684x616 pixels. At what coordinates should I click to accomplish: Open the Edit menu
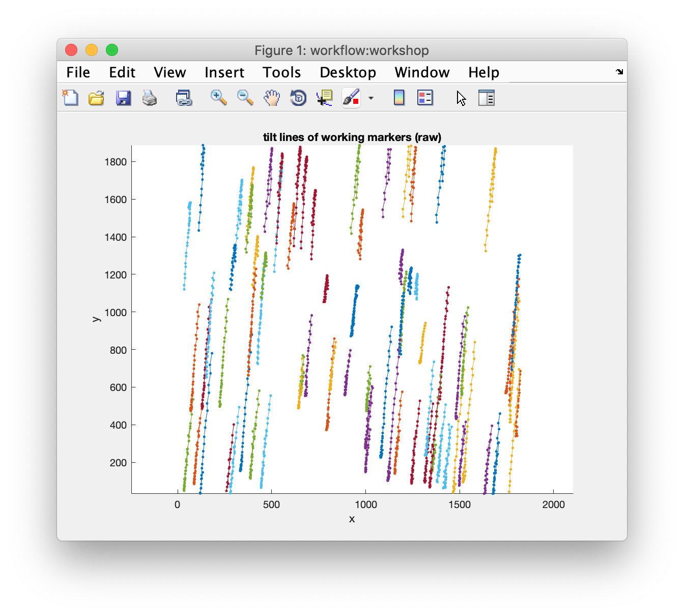[122, 72]
